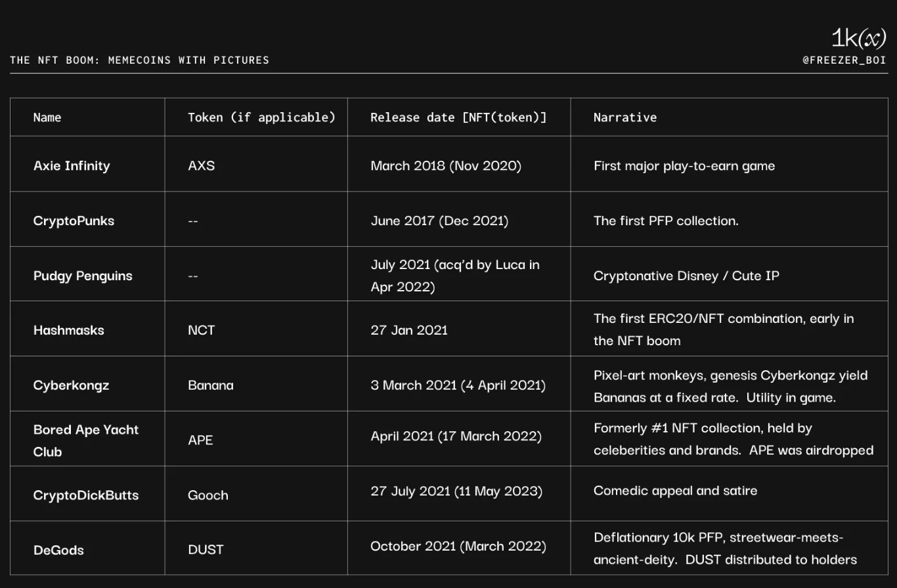This screenshot has width=897, height=588.
Task: Click the NCT token cell
Action: point(201,330)
